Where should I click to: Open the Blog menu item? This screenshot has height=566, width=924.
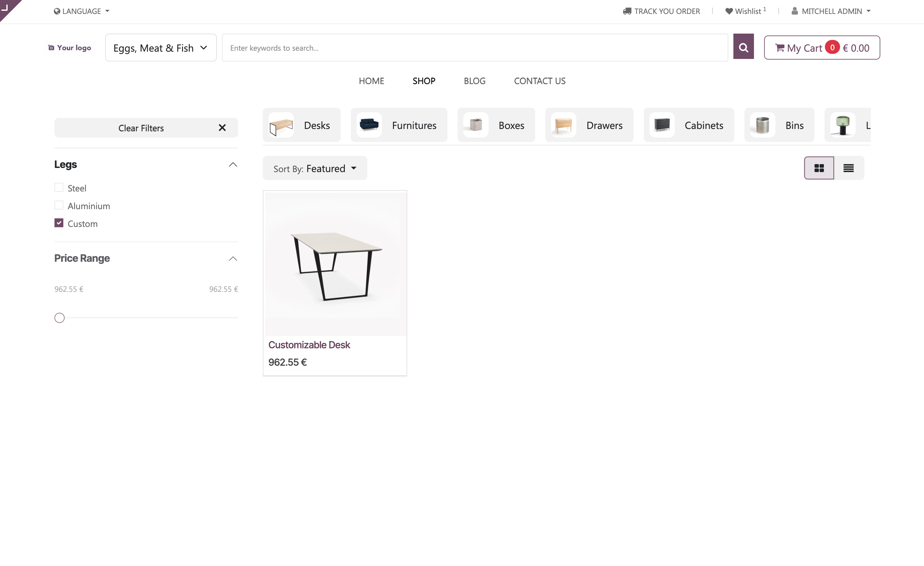pyautogui.click(x=474, y=81)
